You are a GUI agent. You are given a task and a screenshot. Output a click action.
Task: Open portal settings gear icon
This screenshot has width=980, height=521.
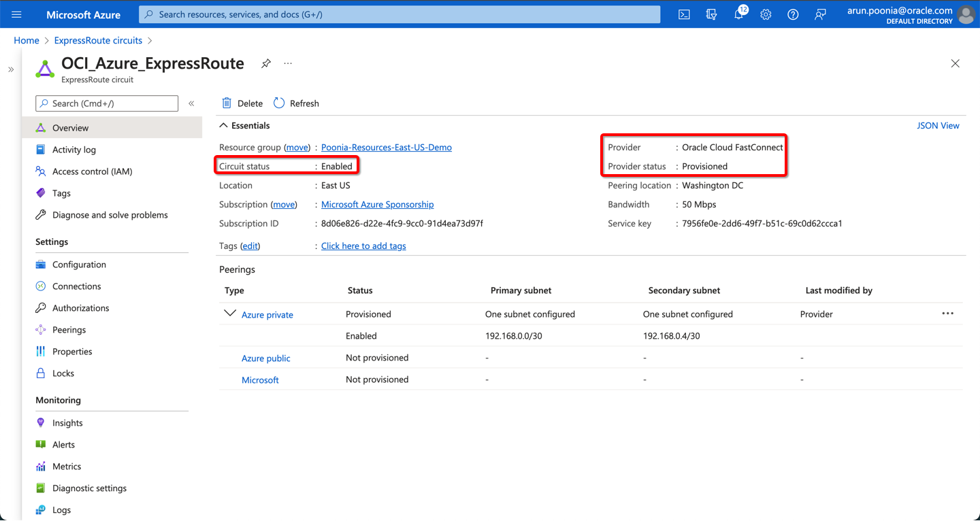pos(766,14)
